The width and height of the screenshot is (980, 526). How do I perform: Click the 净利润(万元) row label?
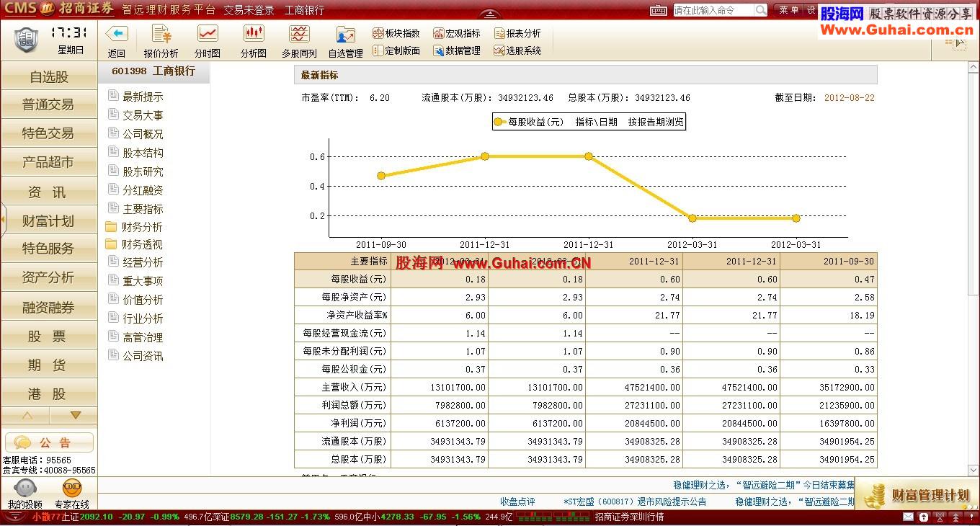354,424
